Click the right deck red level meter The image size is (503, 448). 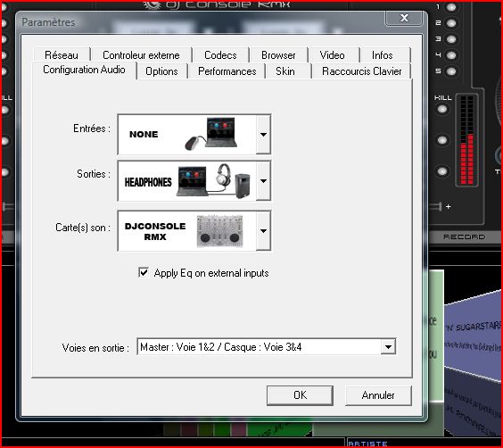click(x=466, y=140)
